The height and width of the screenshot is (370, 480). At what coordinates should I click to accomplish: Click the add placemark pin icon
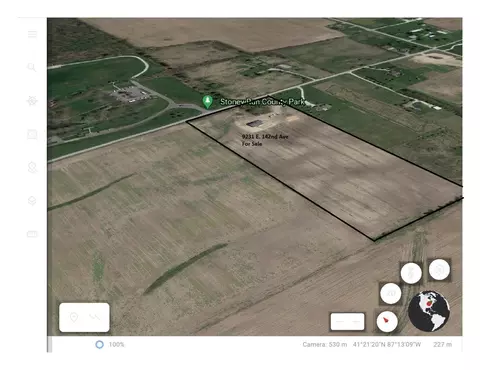(74, 317)
